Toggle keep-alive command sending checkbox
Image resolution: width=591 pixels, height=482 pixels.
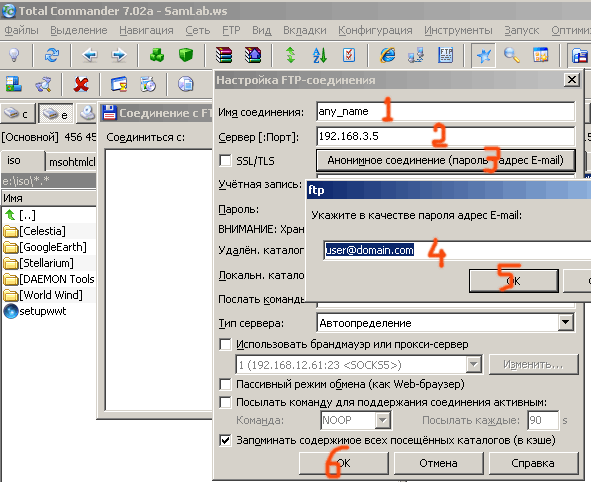tap(225, 402)
